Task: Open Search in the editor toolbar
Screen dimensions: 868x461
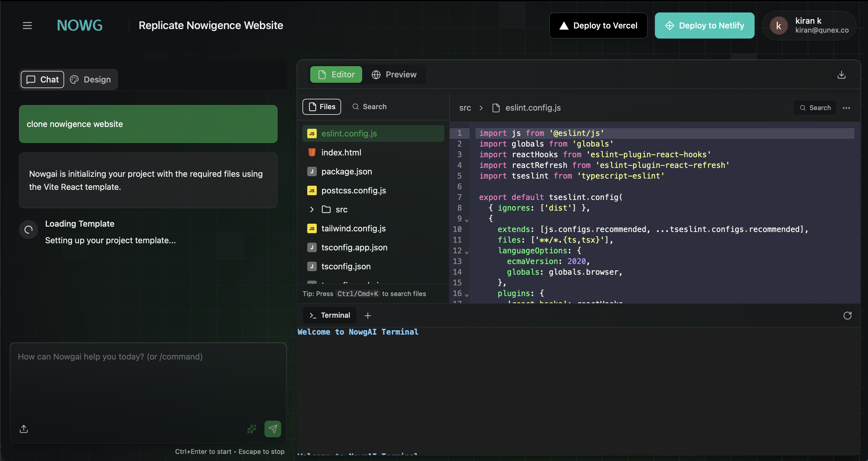Action: [815, 107]
